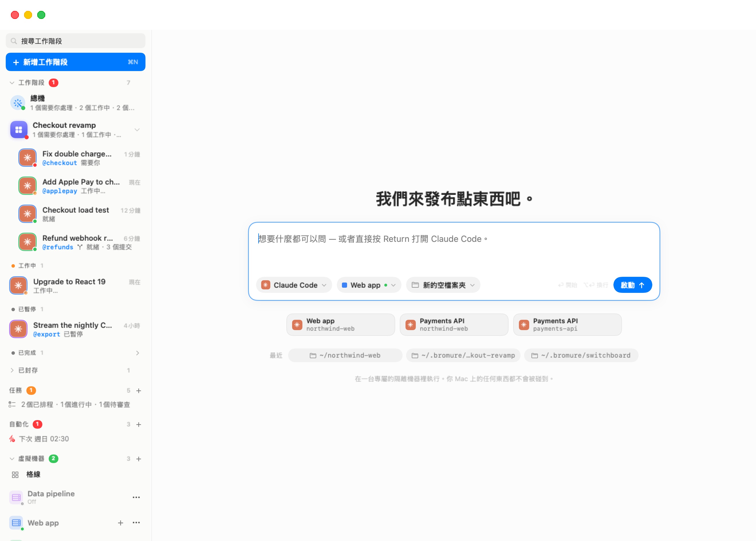756x541 pixels.
Task: Open the more options for Web app machine
Action: (136, 523)
